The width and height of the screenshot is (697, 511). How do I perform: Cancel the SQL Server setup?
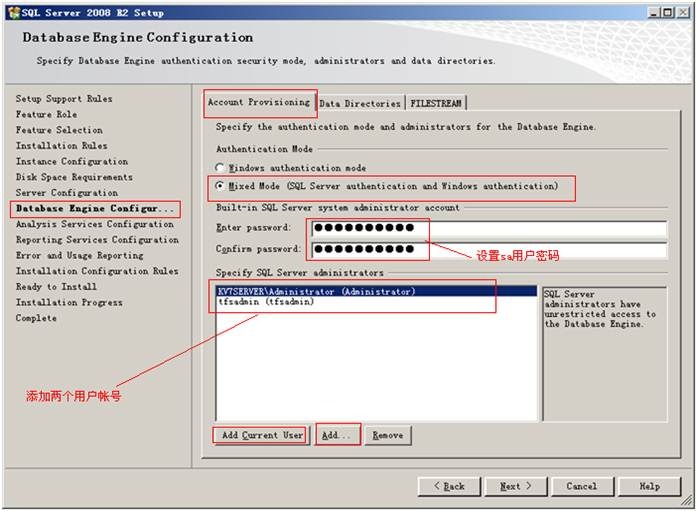pos(582,486)
